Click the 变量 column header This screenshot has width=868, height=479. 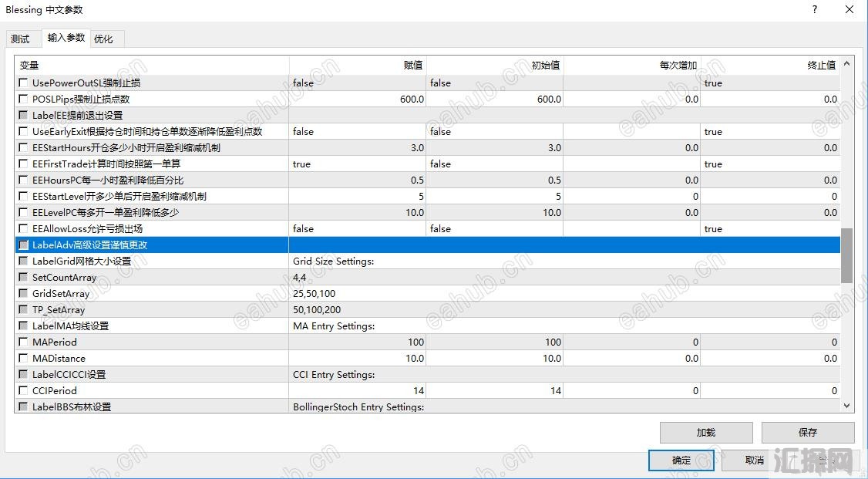pyautogui.click(x=151, y=65)
